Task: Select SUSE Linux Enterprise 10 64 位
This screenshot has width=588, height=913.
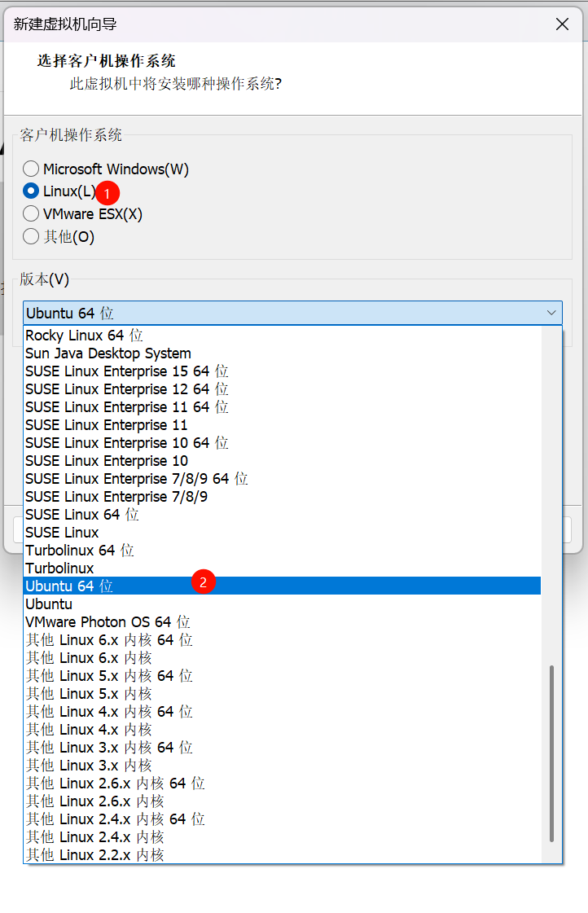Action: (x=283, y=443)
